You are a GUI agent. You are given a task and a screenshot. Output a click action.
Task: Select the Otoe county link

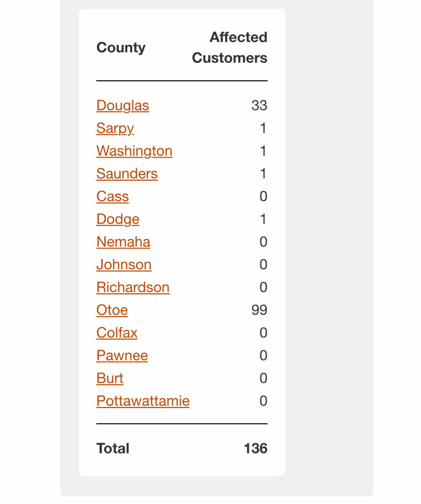coord(112,310)
